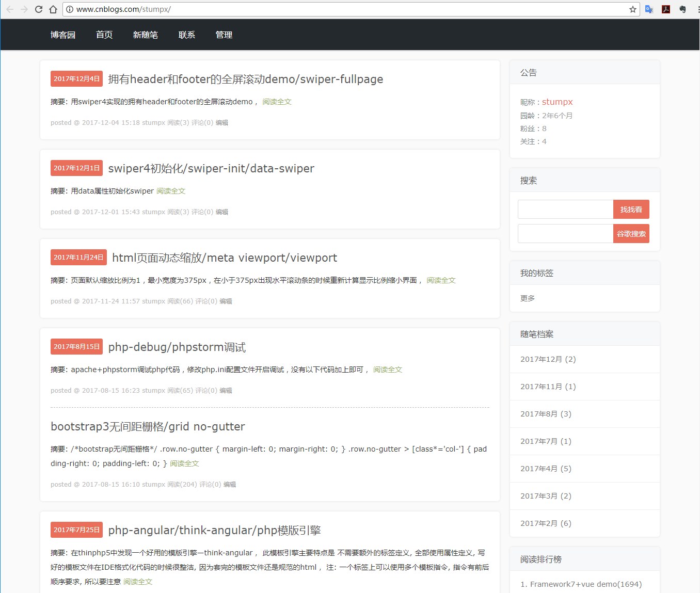Open 联系 nav item
Viewport: 700px width, 593px height.
pyautogui.click(x=187, y=35)
